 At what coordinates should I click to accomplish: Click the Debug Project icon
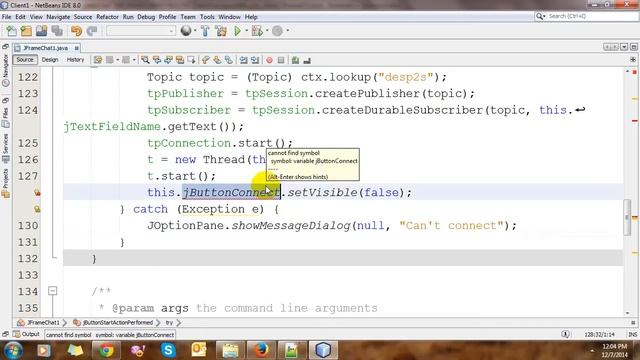tap(257, 31)
